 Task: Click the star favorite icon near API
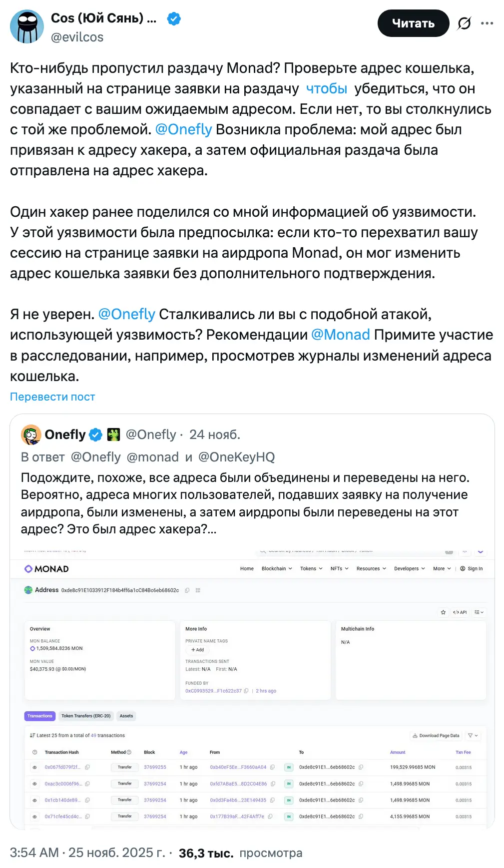point(443,612)
